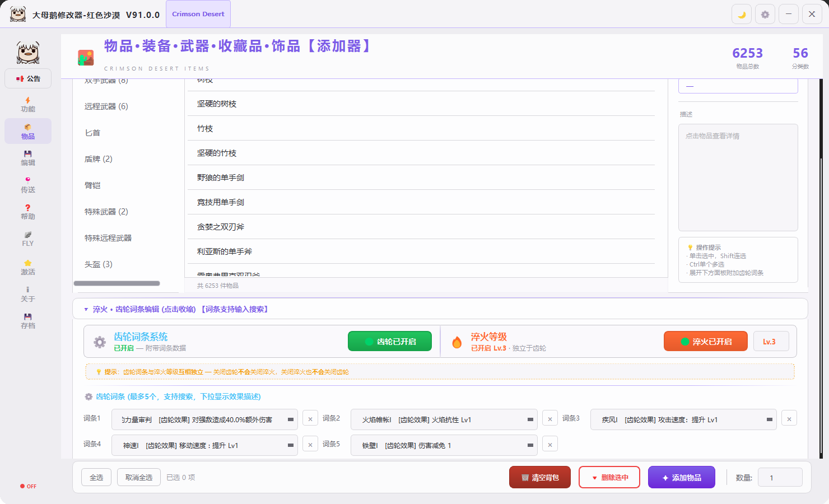Select the 坚硬的树枝 item row
The image size is (829, 504).
(421, 104)
